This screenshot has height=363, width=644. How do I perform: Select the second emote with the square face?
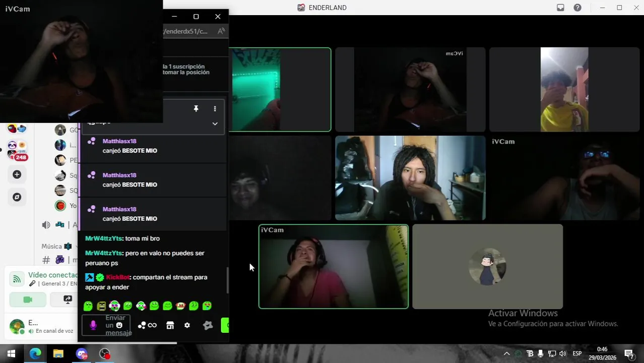[101, 306]
